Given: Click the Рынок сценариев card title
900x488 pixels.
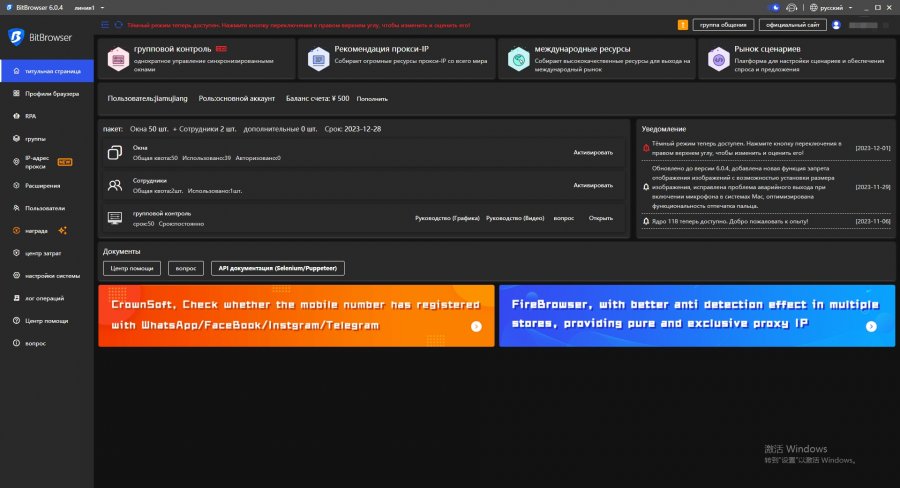Looking at the screenshot, I should (x=767, y=49).
